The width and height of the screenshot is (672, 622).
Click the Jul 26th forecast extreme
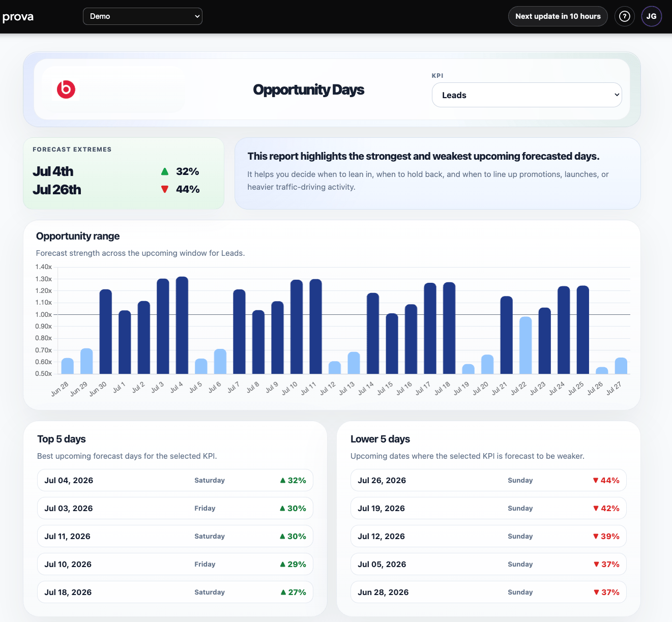coord(57,190)
